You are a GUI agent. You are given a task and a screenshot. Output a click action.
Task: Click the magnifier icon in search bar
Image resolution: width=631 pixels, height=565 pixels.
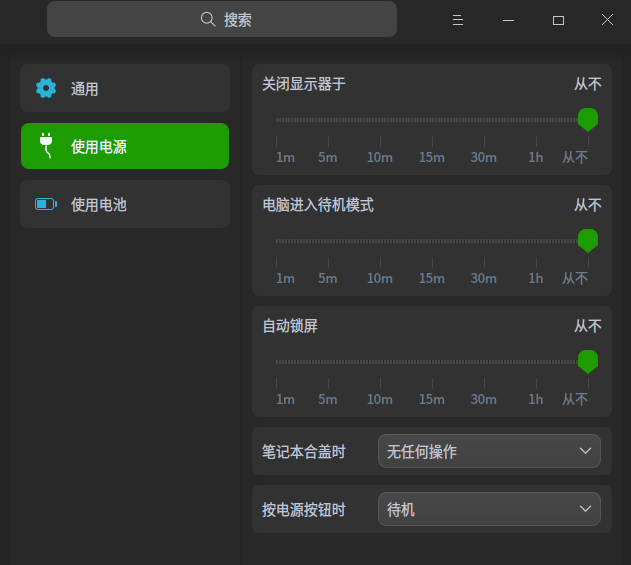pos(208,19)
